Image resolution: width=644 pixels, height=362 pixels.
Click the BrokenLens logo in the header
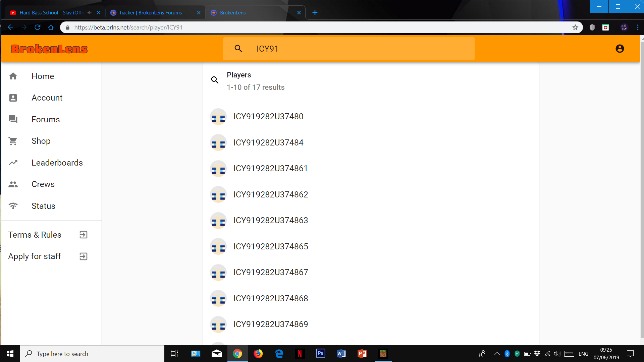[49, 49]
